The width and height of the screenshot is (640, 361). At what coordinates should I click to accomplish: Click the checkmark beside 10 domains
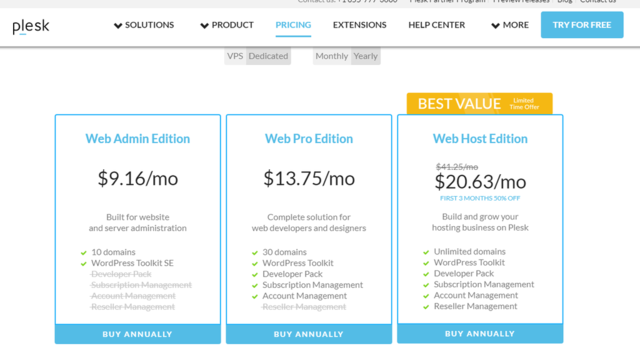point(84,253)
